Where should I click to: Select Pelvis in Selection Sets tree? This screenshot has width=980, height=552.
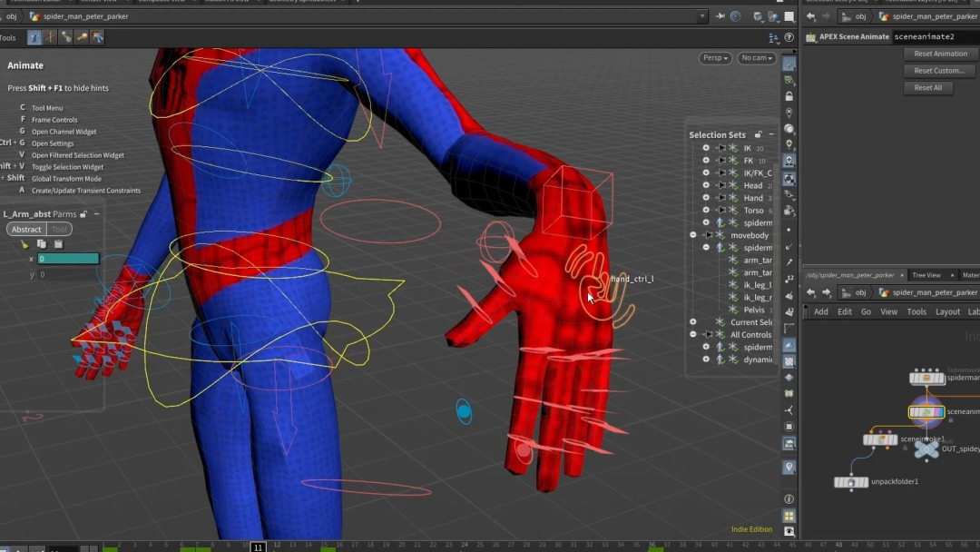(x=754, y=310)
